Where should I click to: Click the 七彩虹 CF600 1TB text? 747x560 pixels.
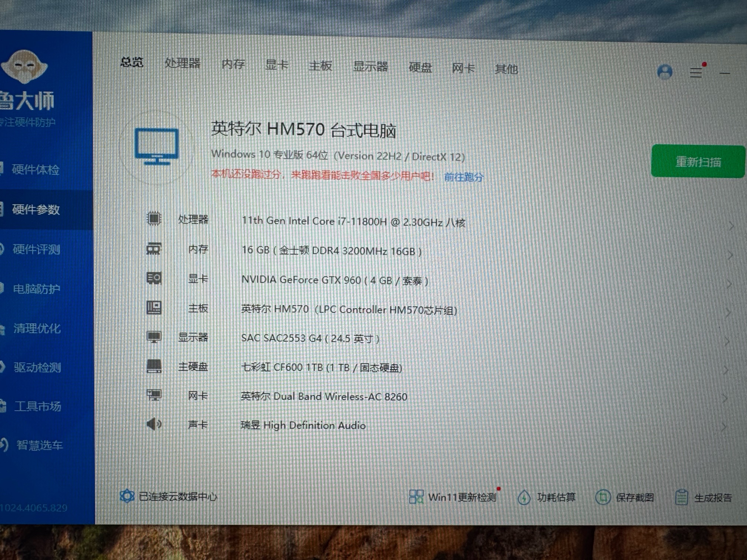(x=322, y=367)
